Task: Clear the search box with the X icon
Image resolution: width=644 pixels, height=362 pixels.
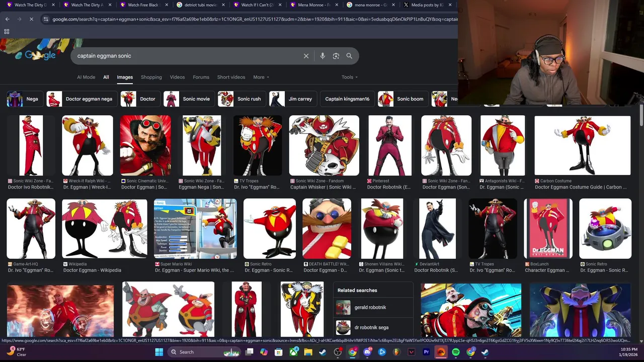Action: [306, 56]
